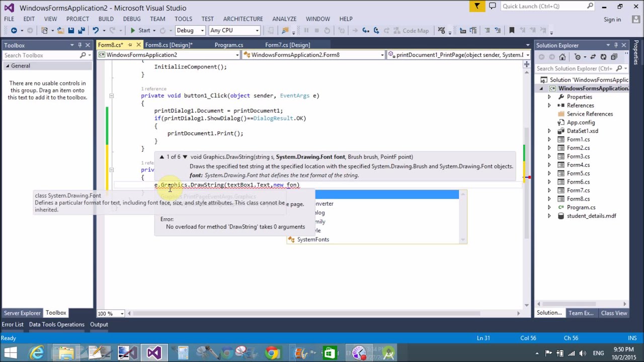Open the ARCHITECTURE menu
Viewport: 644px width, 362px height.
243,19
